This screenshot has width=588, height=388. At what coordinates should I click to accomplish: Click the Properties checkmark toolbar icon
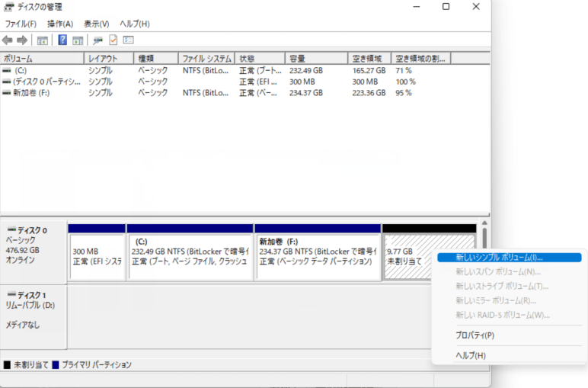tap(113, 40)
